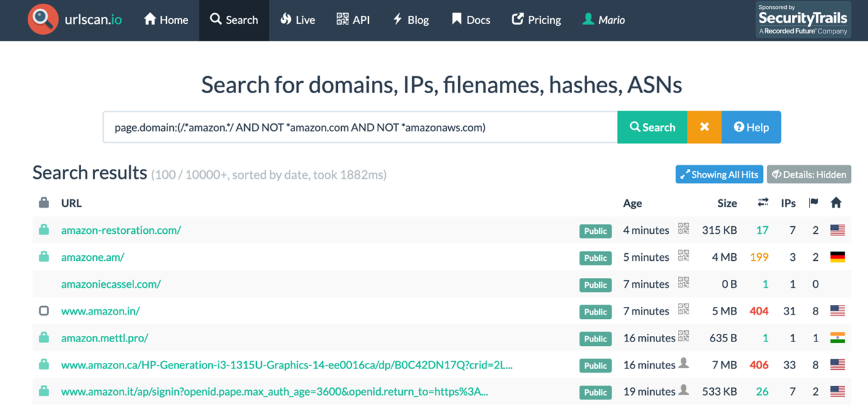
Task: Click the US flag on www.amazon.in row
Action: click(837, 311)
